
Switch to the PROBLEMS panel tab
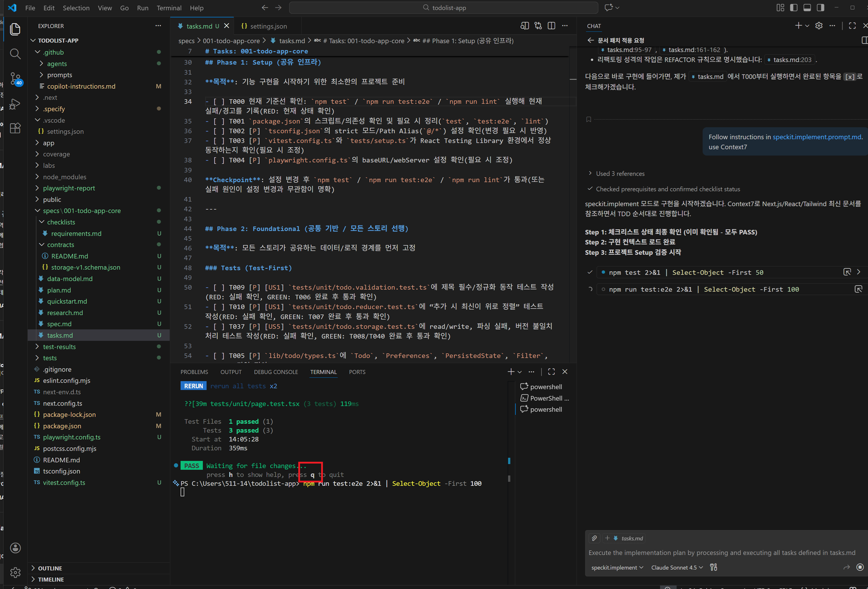[194, 372]
